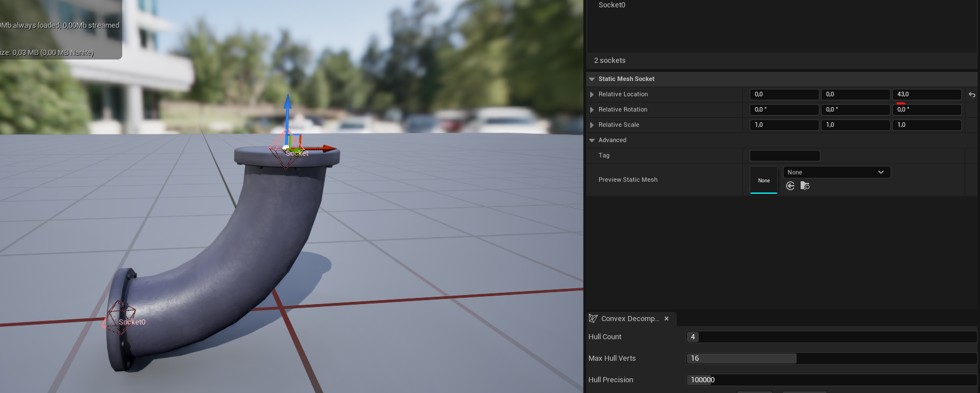Click the Tag text field

point(784,156)
